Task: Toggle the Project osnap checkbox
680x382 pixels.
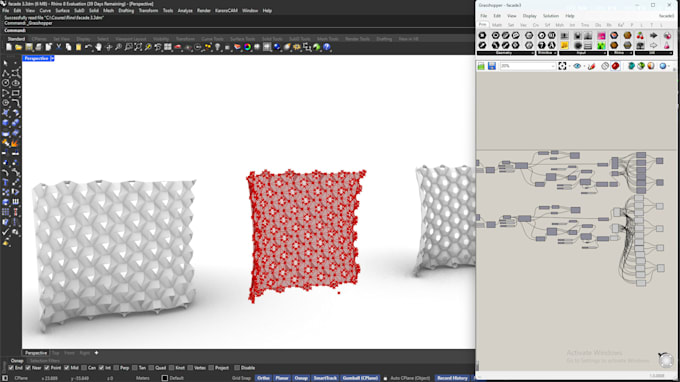Action: point(211,368)
